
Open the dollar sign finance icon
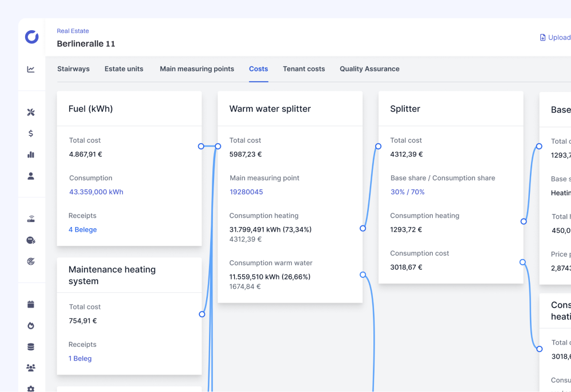pos(31,133)
